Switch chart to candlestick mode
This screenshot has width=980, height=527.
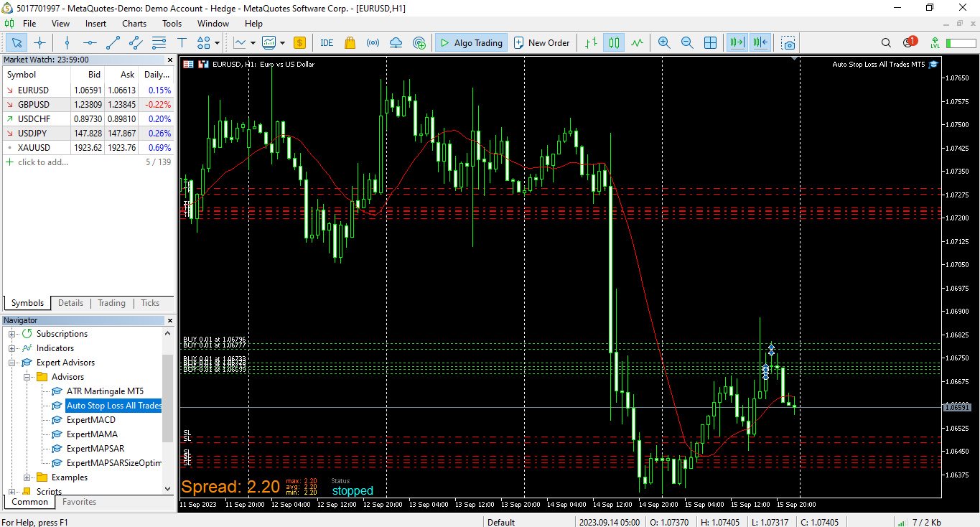click(614, 42)
